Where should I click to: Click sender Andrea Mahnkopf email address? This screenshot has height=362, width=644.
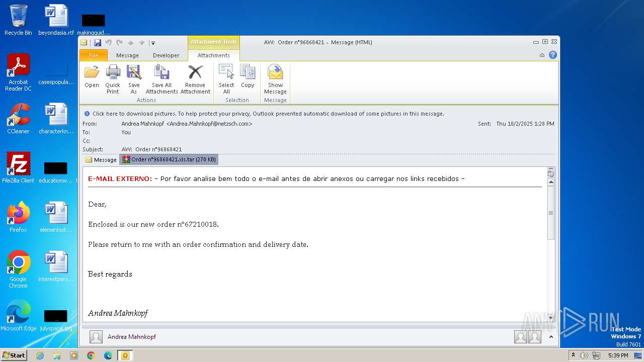click(x=187, y=124)
